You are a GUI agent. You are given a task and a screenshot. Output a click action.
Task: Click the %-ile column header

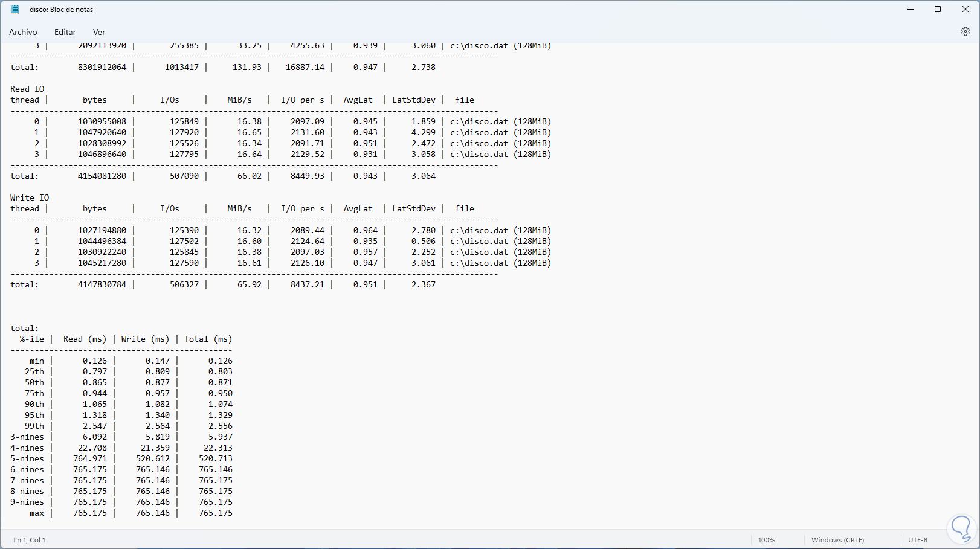pyautogui.click(x=32, y=339)
